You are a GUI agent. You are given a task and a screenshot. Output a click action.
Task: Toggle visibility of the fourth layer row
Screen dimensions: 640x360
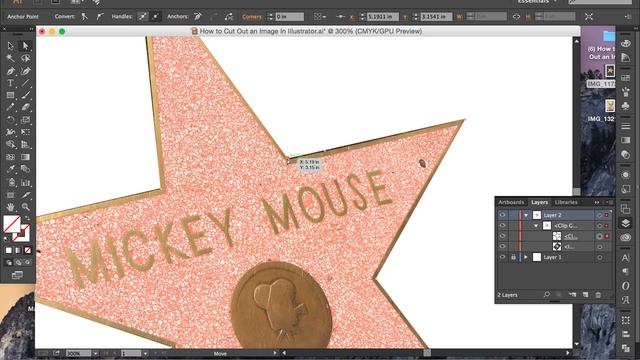point(502,247)
